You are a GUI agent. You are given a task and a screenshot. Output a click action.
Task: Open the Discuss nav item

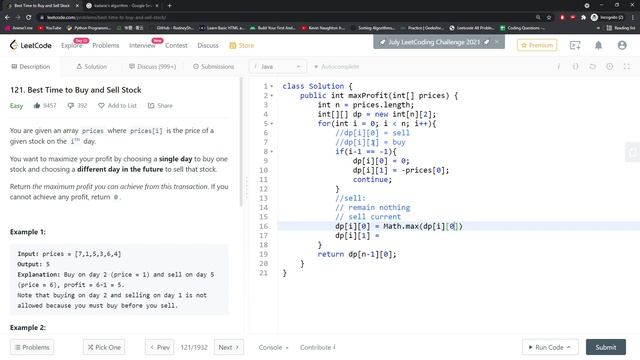[208, 45]
